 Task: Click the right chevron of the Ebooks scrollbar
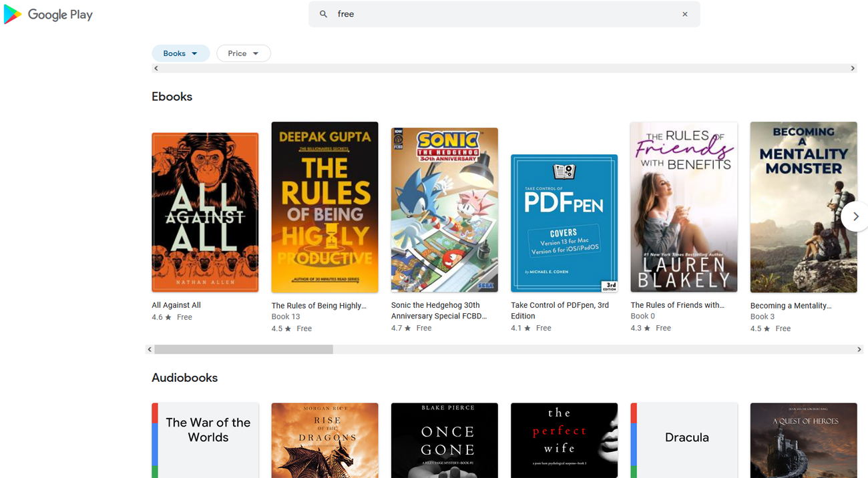tap(861, 348)
